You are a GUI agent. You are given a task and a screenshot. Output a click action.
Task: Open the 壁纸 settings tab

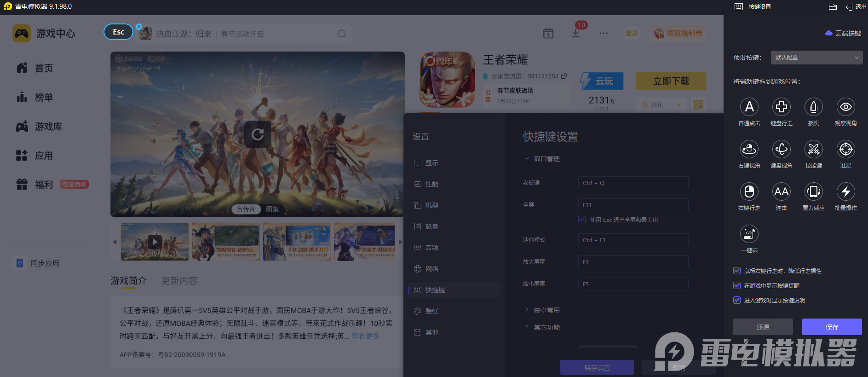454,311
